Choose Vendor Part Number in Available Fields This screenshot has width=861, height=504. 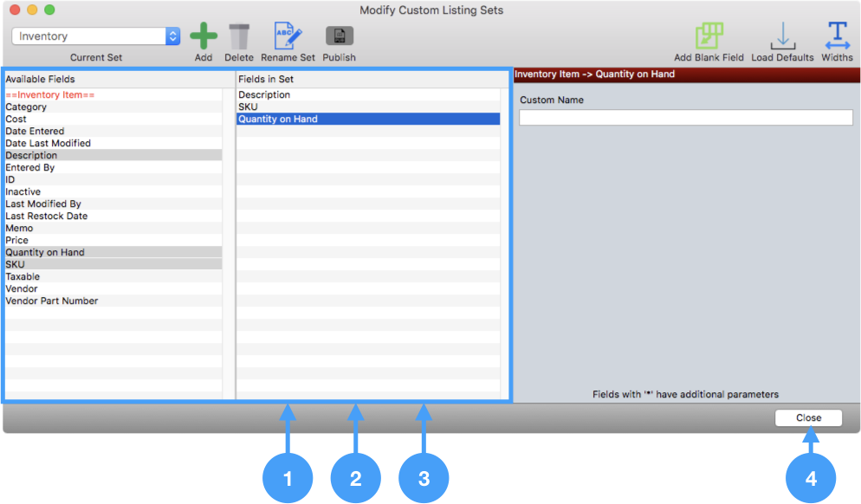(x=52, y=301)
